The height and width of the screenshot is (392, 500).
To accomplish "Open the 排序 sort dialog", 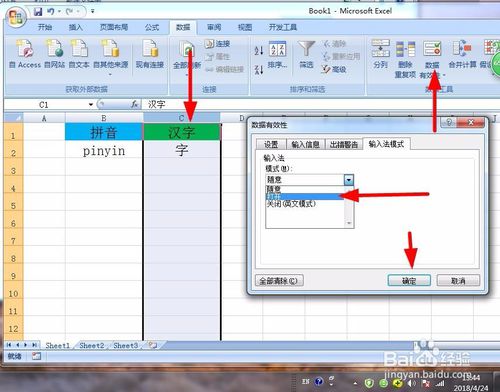I will pos(277,54).
